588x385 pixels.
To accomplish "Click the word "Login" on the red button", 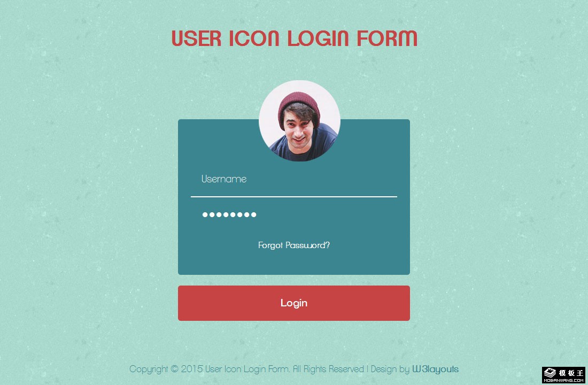I will [293, 303].
